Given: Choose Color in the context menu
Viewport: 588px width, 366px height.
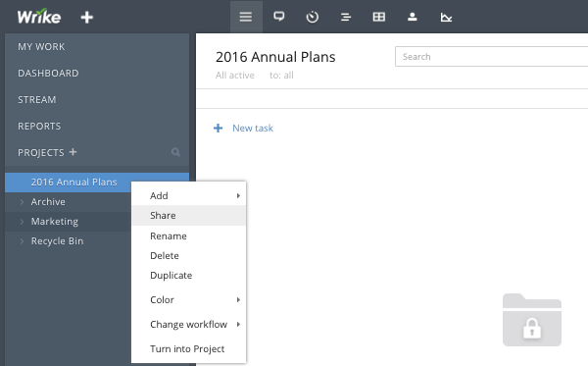Looking at the screenshot, I should [x=188, y=299].
